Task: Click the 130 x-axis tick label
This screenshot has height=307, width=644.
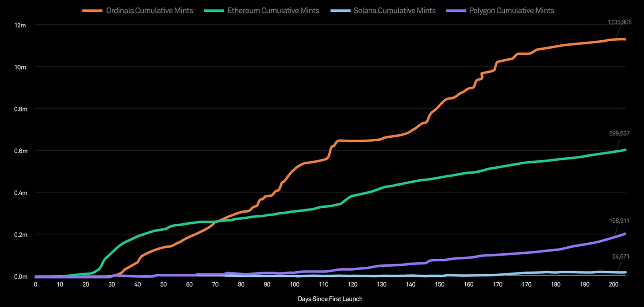Action: pos(382,284)
